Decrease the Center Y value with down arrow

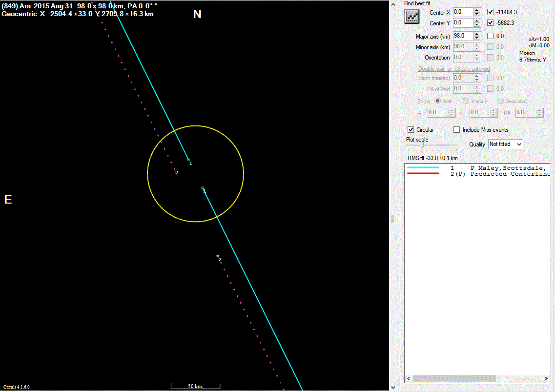477,25
